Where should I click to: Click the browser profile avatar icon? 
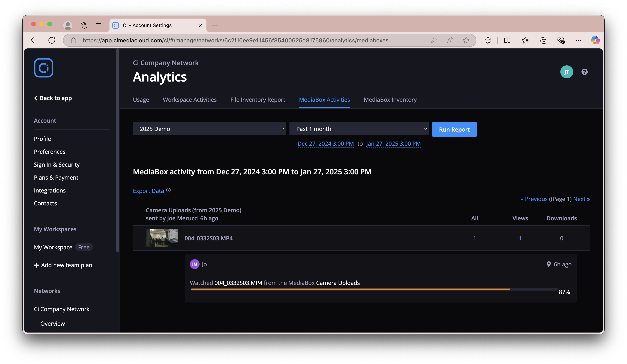(x=68, y=25)
